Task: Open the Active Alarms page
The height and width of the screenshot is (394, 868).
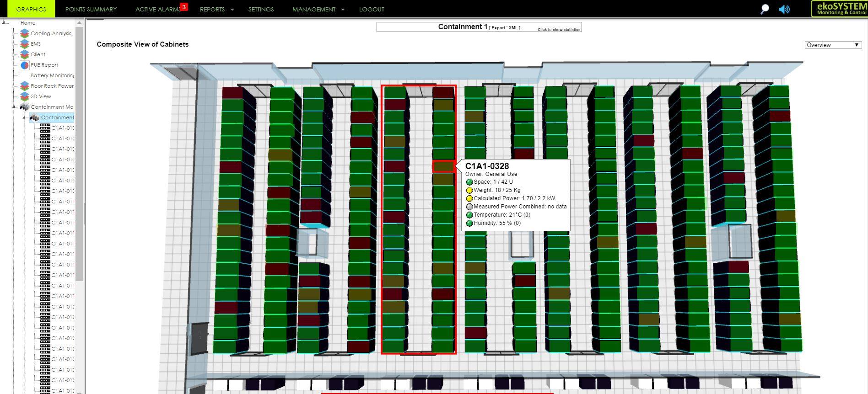Action: [x=158, y=9]
